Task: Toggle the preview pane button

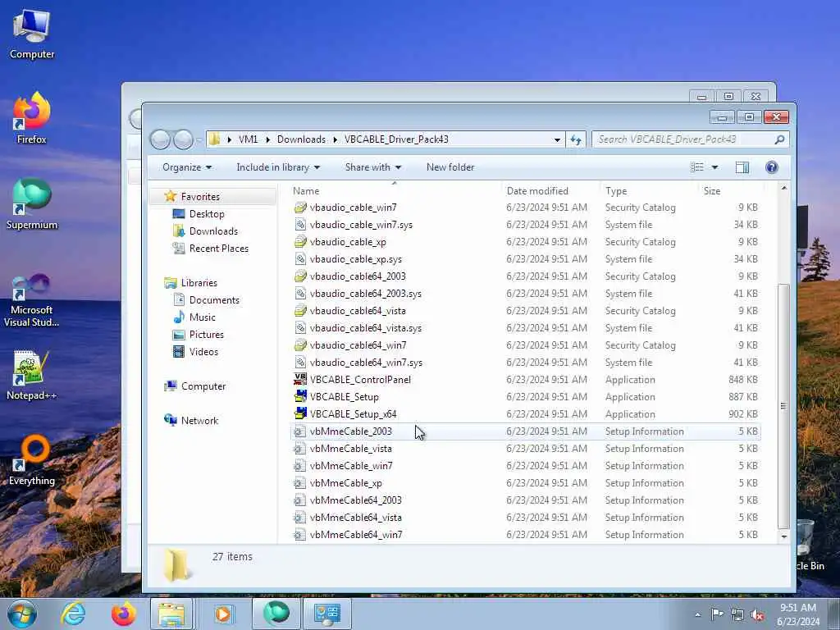Action: tap(742, 167)
